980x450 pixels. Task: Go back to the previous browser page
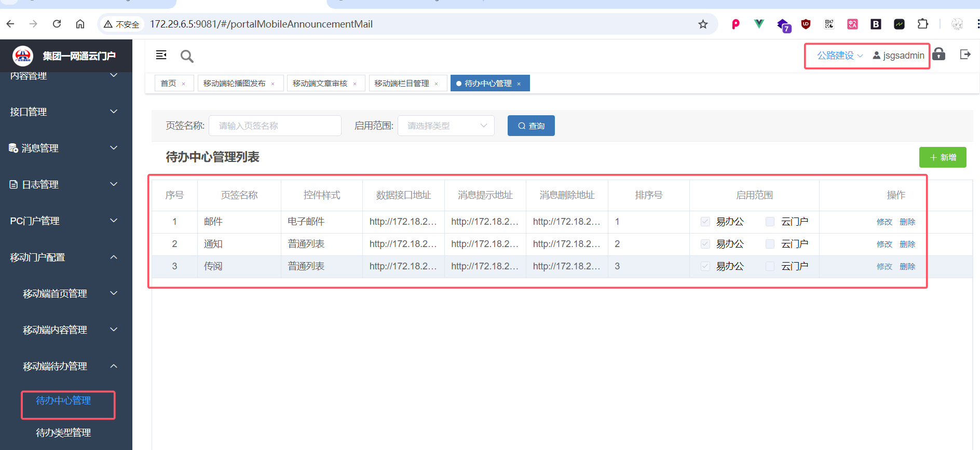pyautogui.click(x=10, y=24)
